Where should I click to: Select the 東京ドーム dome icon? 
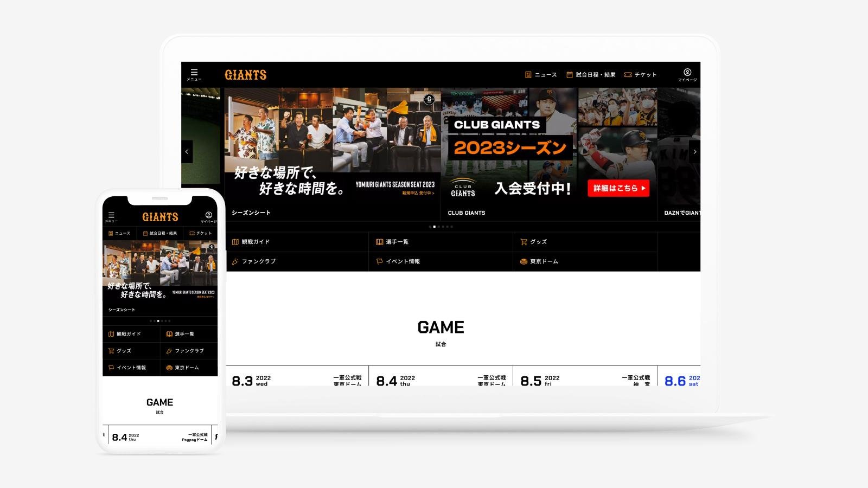tap(522, 261)
